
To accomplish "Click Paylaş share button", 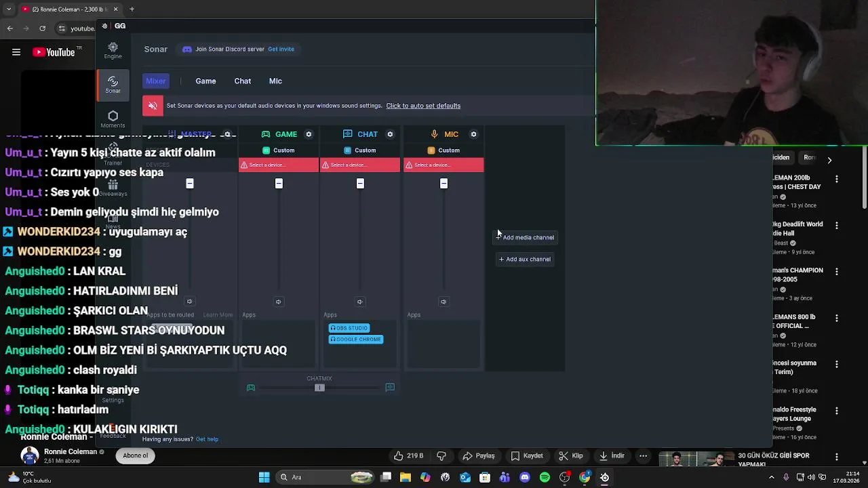I will pyautogui.click(x=478, y=456).
